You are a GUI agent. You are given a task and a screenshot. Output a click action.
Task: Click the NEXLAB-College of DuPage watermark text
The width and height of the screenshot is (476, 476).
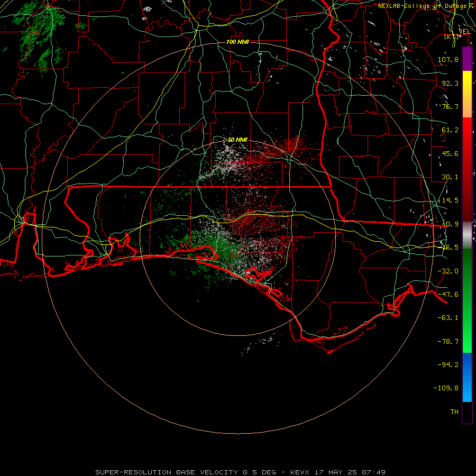pos(426,6)
